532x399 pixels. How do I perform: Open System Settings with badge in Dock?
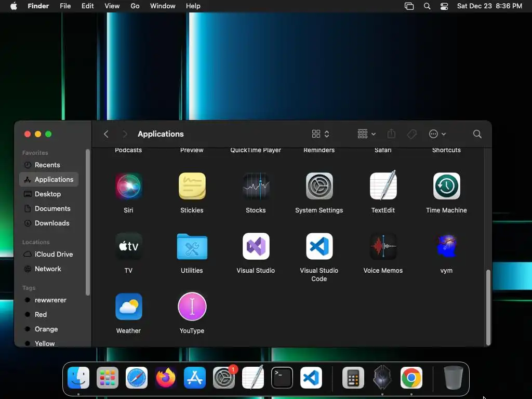pyautogui.click(x=224, y=378)
